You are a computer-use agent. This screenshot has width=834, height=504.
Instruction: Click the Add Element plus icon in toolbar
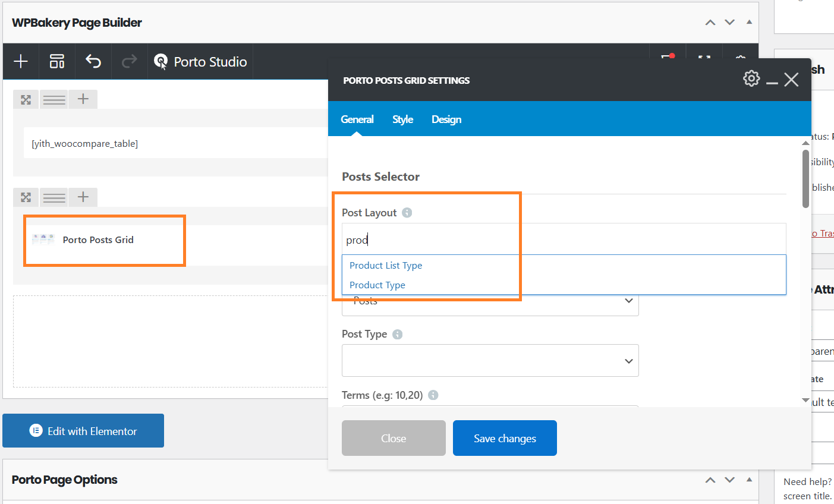tap(21, 61)
